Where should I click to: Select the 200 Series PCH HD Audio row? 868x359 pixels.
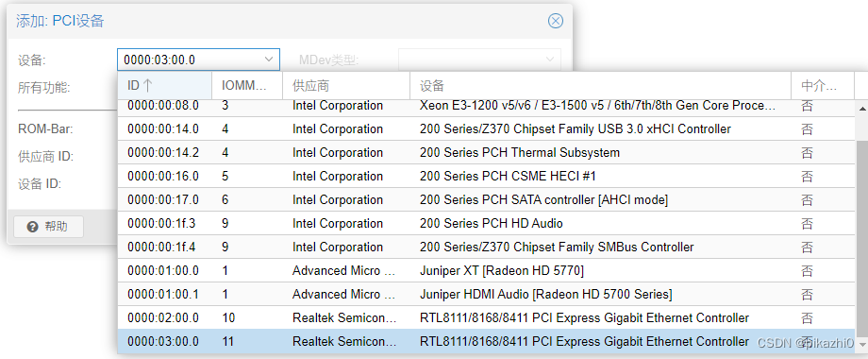[x=486, y=224]
